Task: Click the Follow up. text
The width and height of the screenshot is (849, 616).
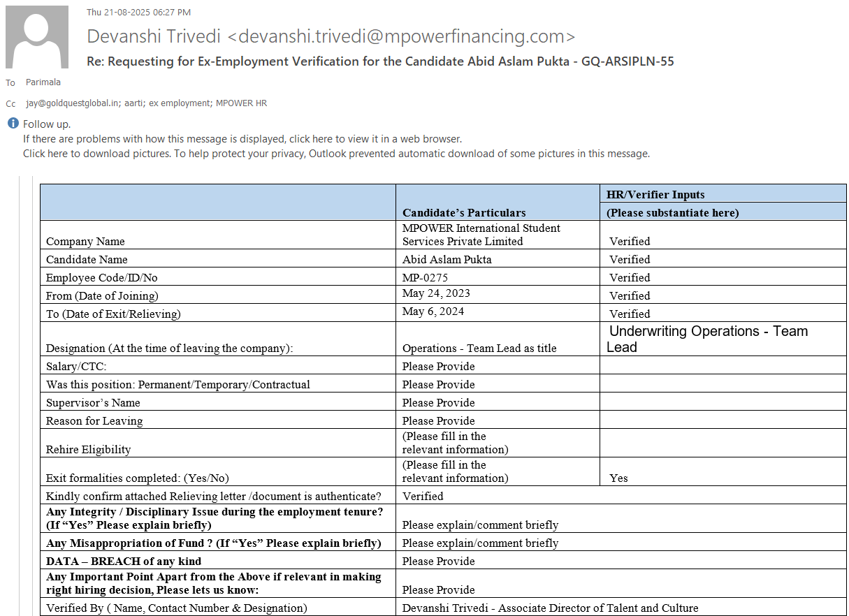Action: tap(47, 124)
